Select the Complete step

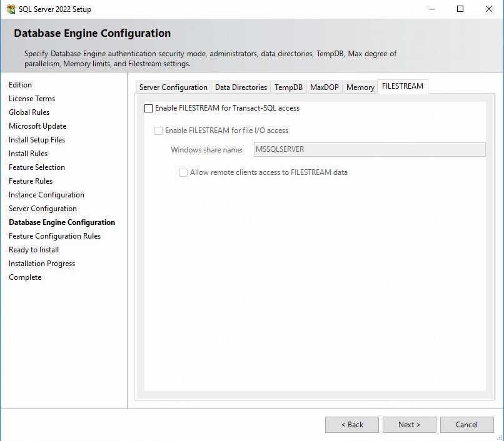pyautogui.click(x=25, y=277)
